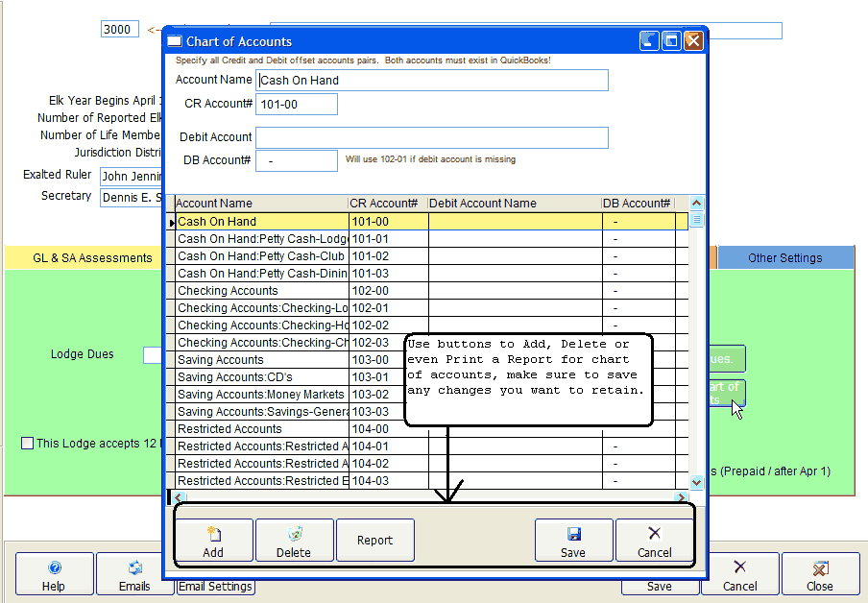Save the chart of accounts changes

click(573, 541)
